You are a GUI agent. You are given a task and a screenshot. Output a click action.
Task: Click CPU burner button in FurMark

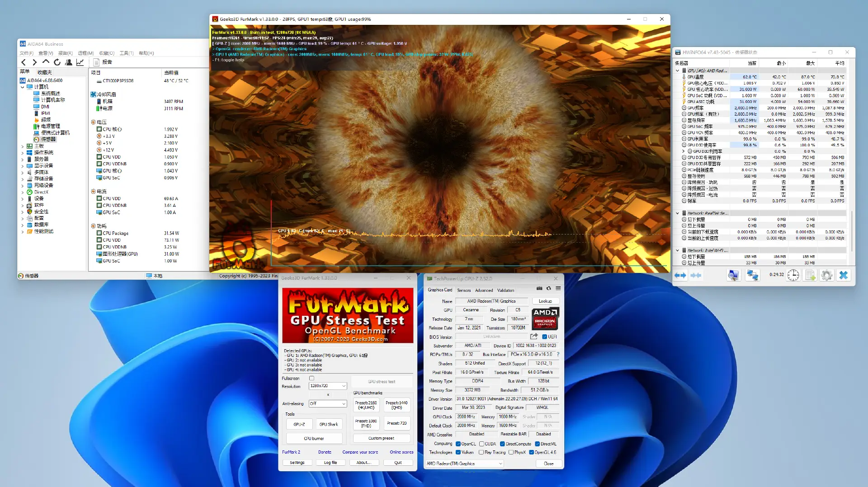tap(314, 438)
